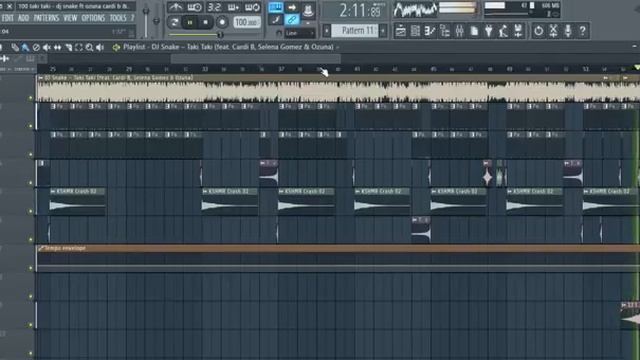Open the browser view icon
The height and width of the screenshot is (360, 640).
tap(445, 31)
